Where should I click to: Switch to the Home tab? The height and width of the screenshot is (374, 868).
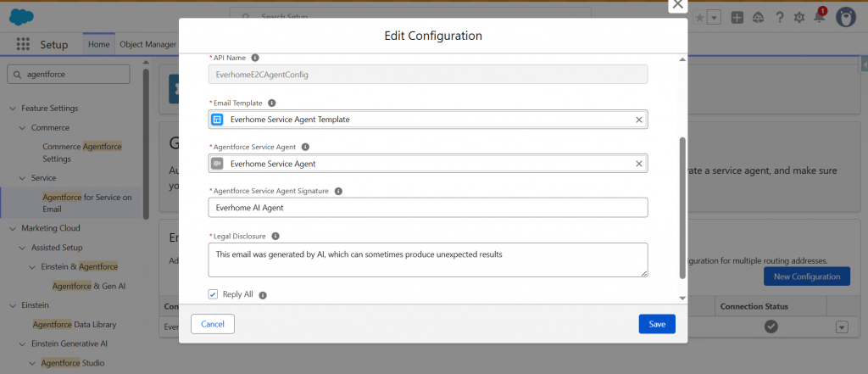[x=98, y=44]
